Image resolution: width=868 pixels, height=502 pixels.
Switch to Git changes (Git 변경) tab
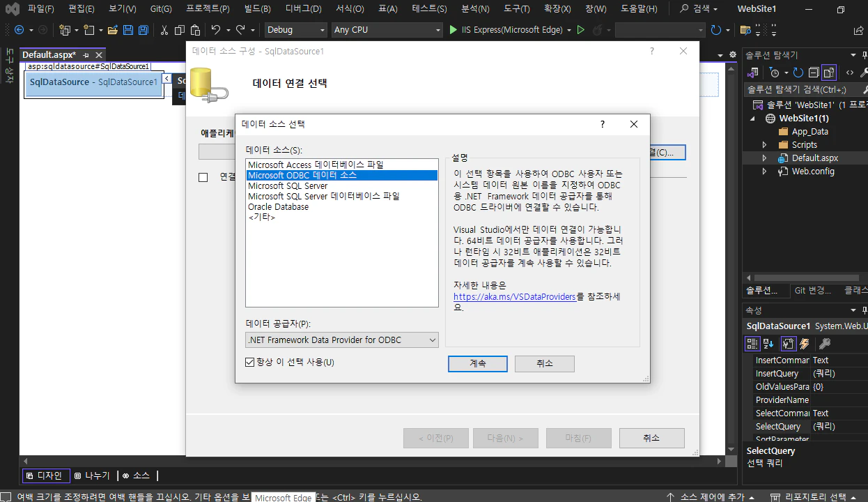pyautogui.click(x=812, y=290)
